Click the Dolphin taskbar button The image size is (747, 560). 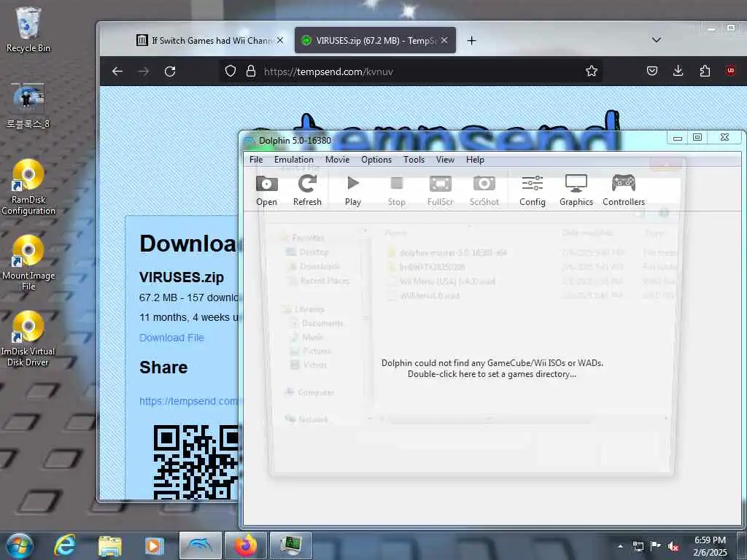coord(201,545)
